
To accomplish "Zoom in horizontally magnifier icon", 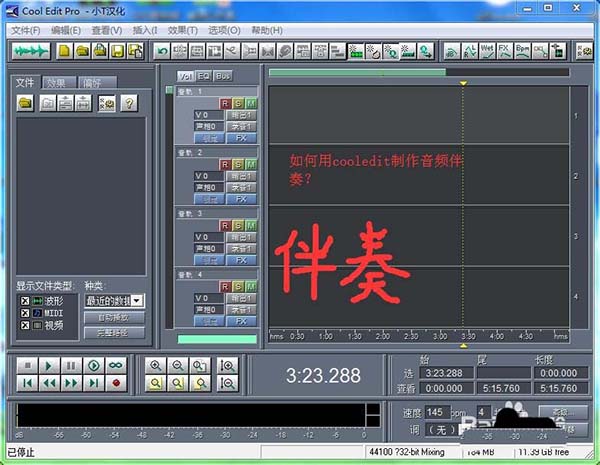I will 155,365.
